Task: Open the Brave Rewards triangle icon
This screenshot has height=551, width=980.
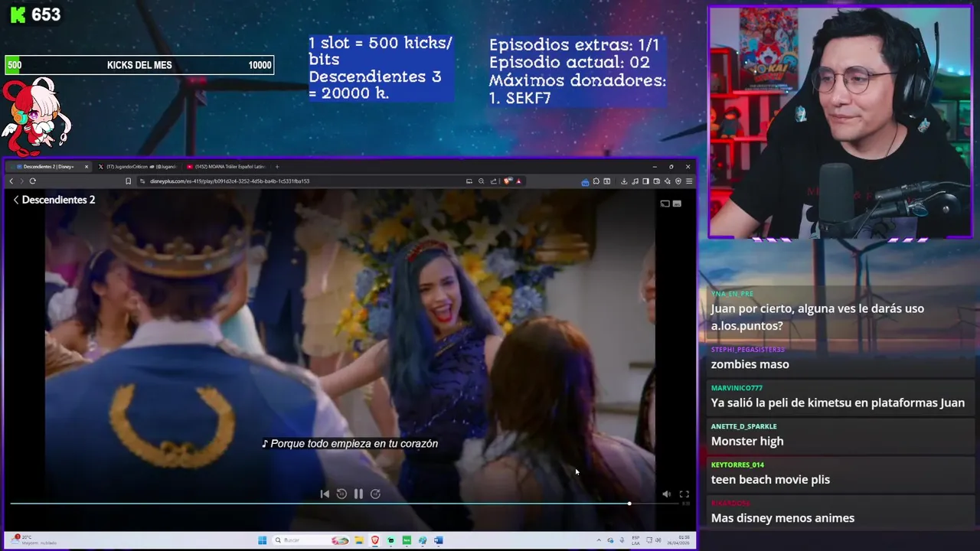Action: coord(518,181)
